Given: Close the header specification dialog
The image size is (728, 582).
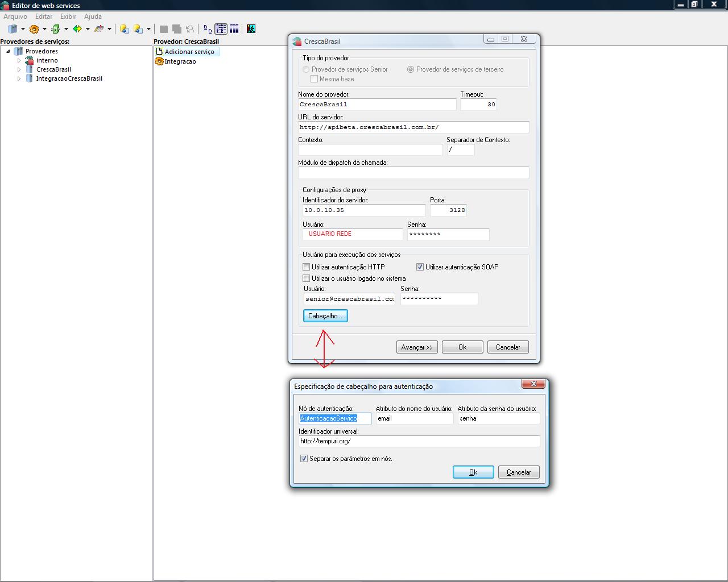Looking at the screenshot, I should 533,384.
